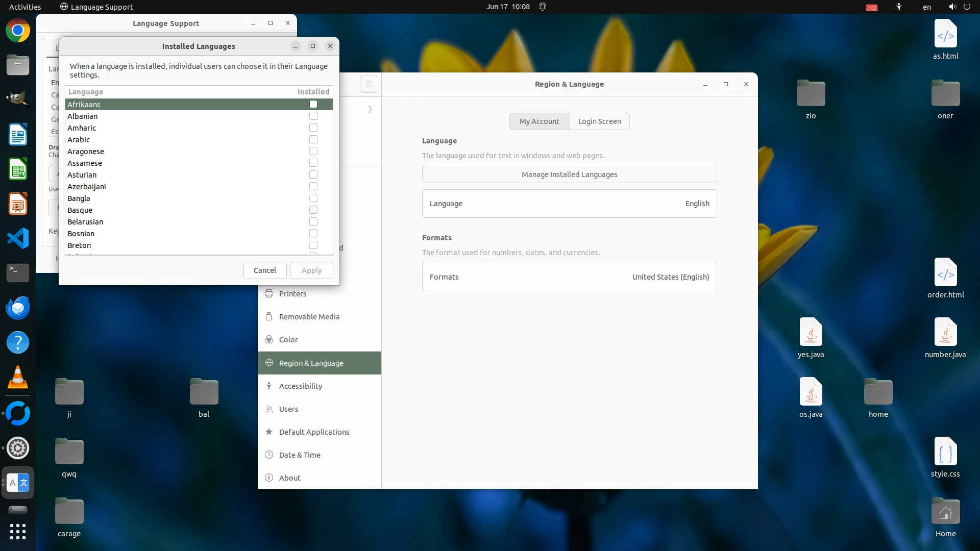The width and height of the screenshot is (980, 551).
Task: Launch Visual Studio Code from the dock
Action: coord(18,238)
